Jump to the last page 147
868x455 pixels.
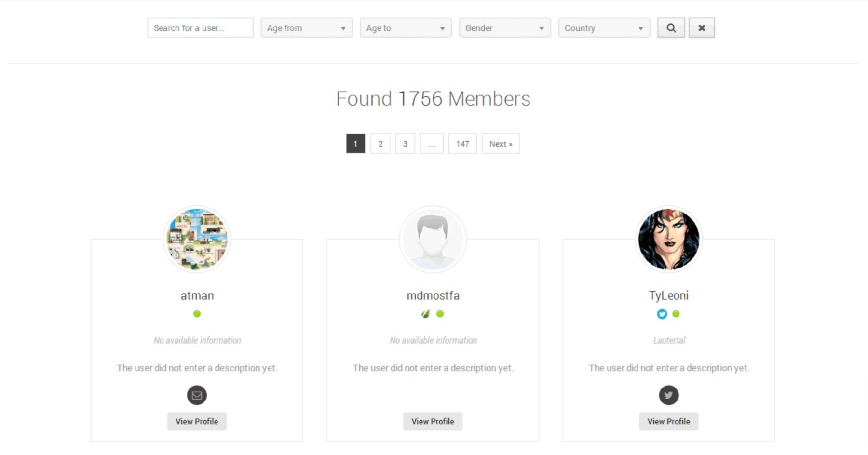tap(462, 143)
